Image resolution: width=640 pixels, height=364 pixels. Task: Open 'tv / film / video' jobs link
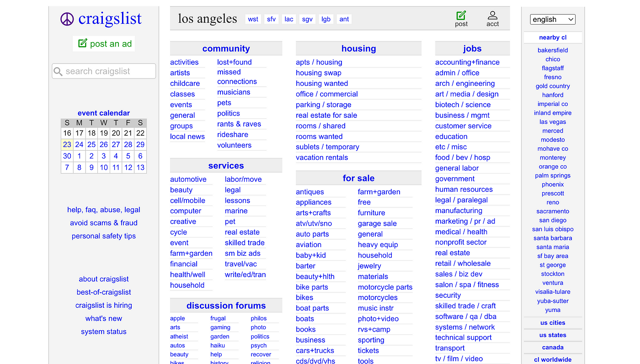click(459, 359)
